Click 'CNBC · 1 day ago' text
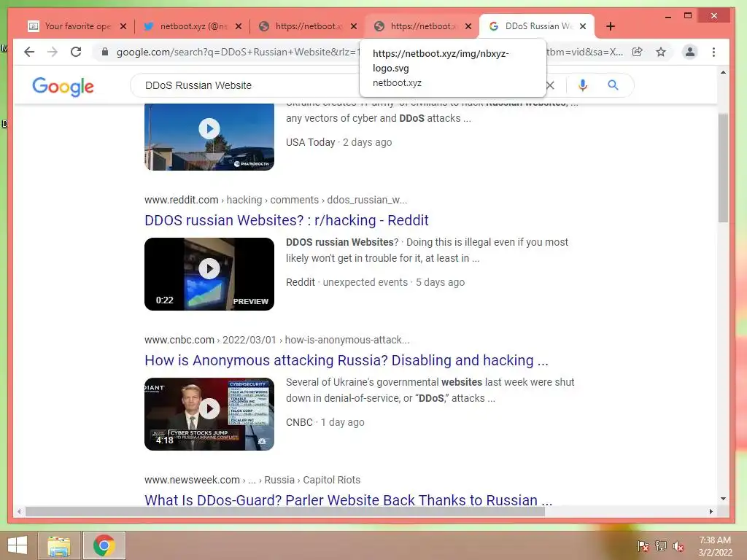Screen dimensions: 747x560 (325, 422)
